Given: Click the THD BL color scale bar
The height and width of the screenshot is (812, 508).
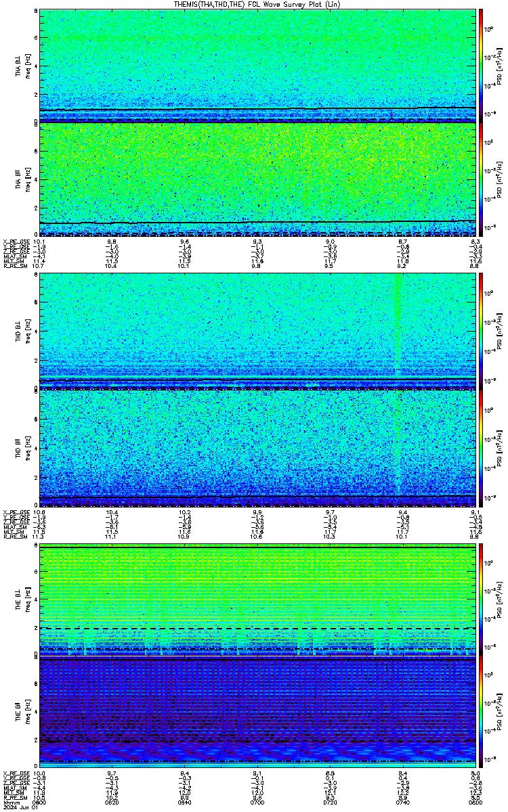Looking at the screenshot, I should (x=482, y=330).
